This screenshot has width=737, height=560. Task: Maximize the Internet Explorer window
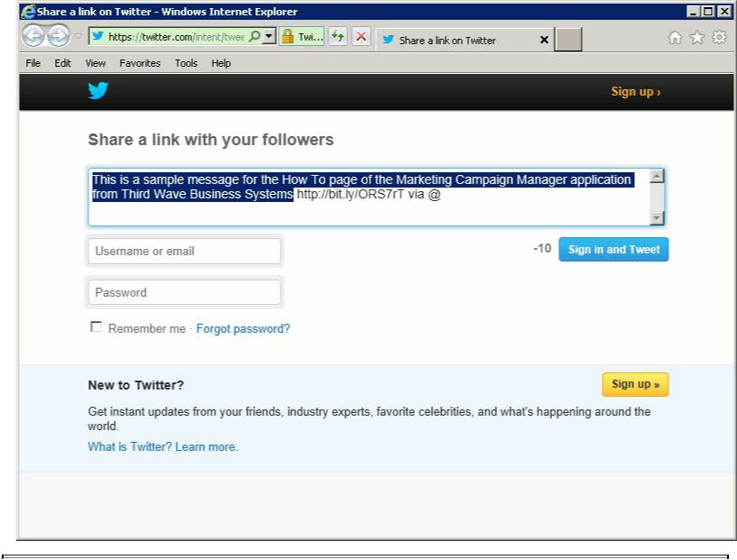click(x=708, y=12)
